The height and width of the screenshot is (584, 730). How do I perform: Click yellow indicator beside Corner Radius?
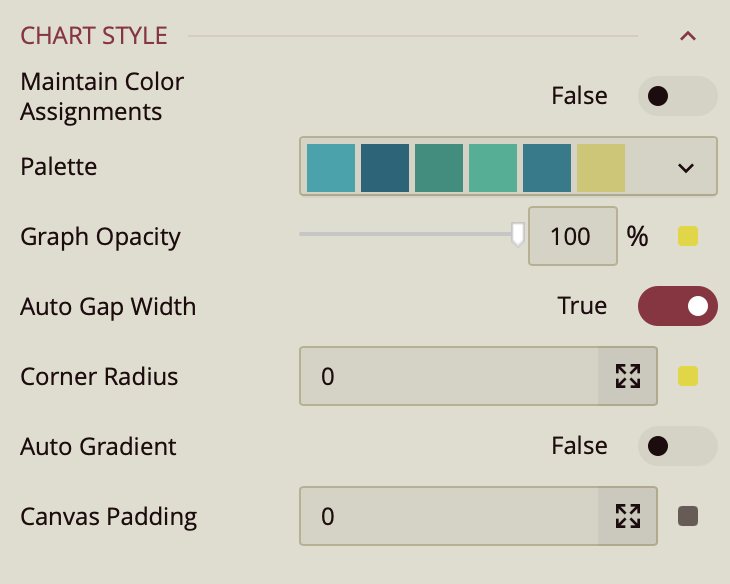pyautogui.click(x=688, y=376)
